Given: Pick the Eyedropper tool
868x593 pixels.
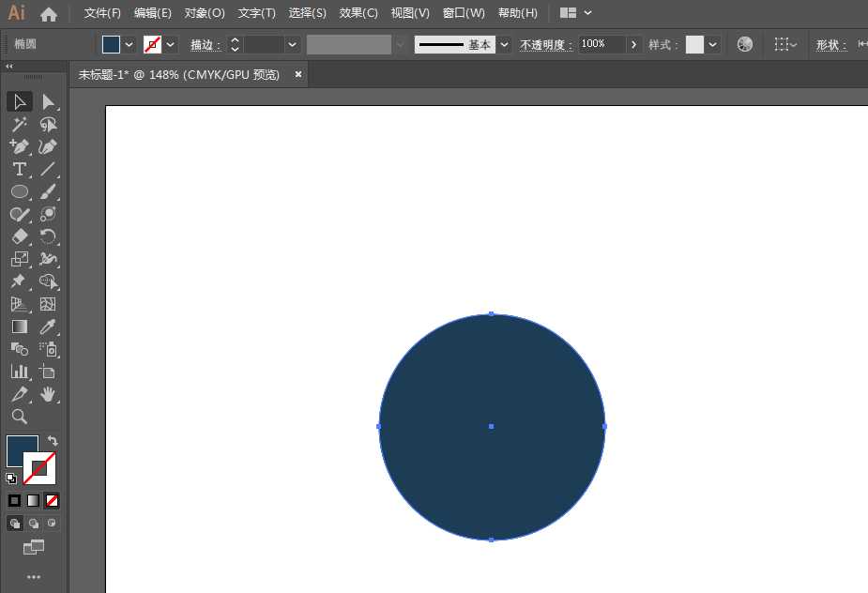Looking at the screenshot, I should pyautogui.click(x=49, y=327).
